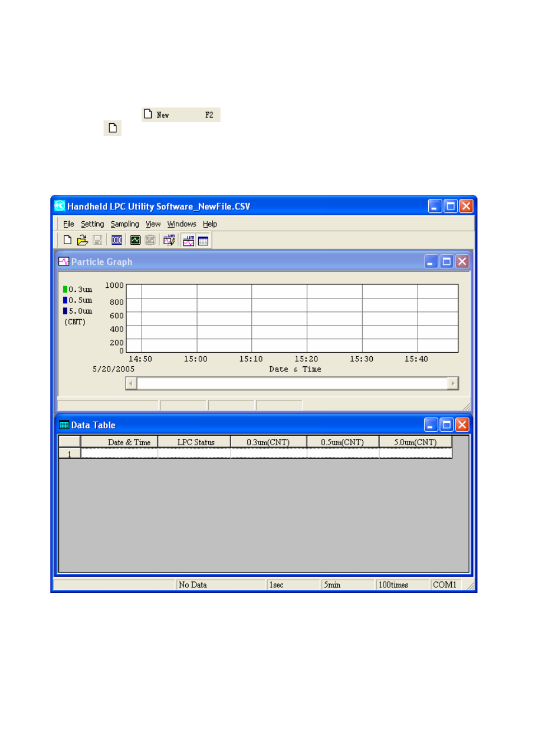
Task: Click the graph scrollbar left arrow
Action: tap(131, 383)
